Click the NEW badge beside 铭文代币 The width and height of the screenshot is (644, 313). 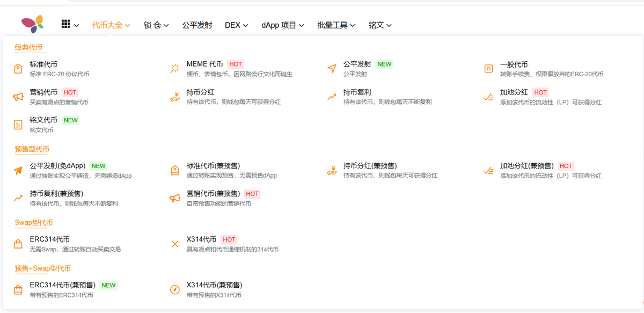click(x=71, y=120)
